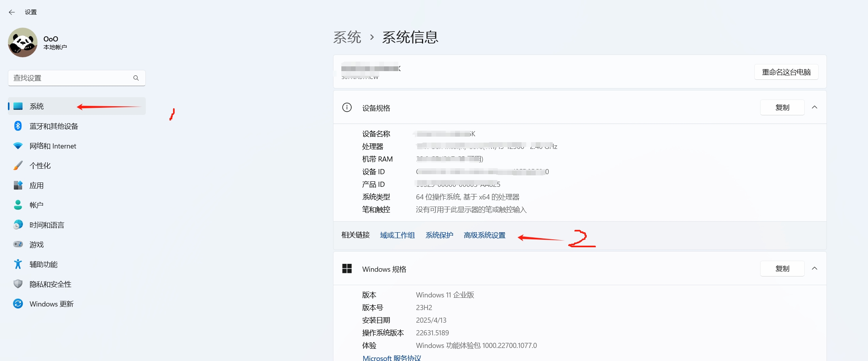Screen dimensions: 868x361
Task: Click the back arrow in Settings header
Action: click(12, 12)
